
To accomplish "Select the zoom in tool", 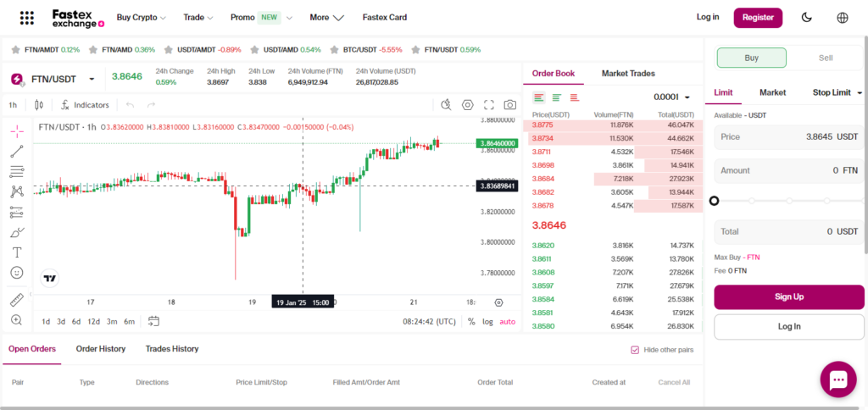I will [17, 320].
